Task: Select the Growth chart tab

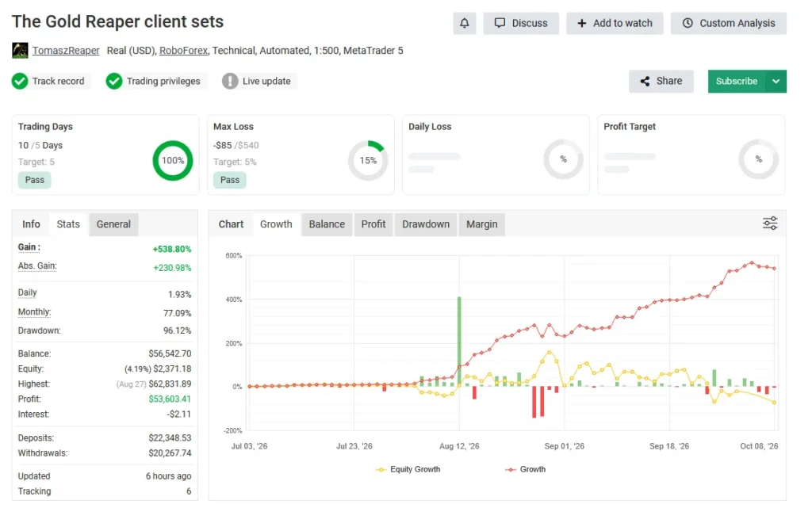Action: click(x=276, y=224)
